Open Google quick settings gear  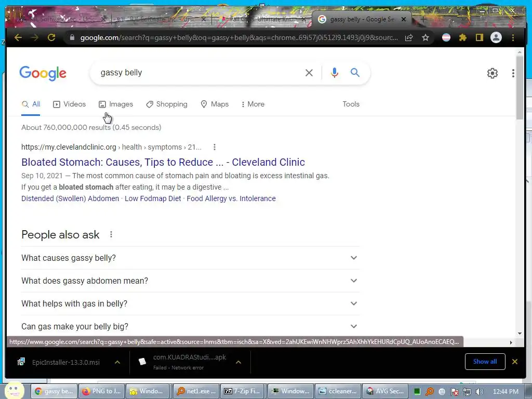click(493, 73)
